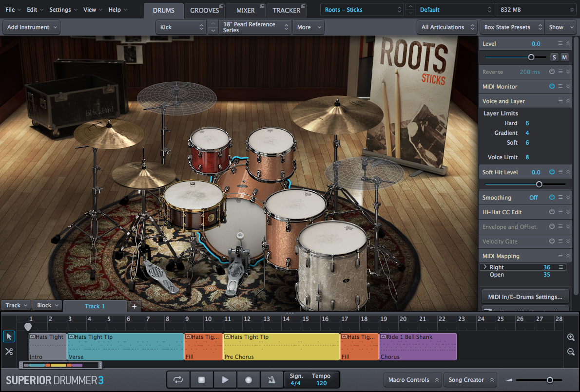The image size is (580, 392).
Task: Add a new track with plus button
Action: (x=134, y=306)
